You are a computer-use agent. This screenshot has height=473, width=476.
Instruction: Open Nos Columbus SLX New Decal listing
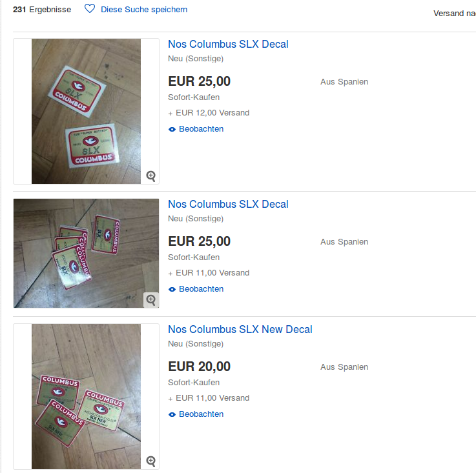(x=240, y=330)
